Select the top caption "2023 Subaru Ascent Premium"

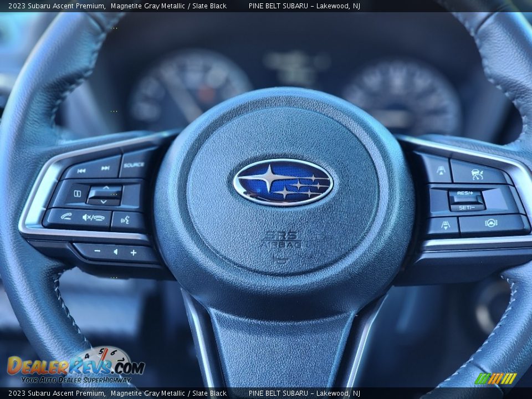[x=57, y=6]
